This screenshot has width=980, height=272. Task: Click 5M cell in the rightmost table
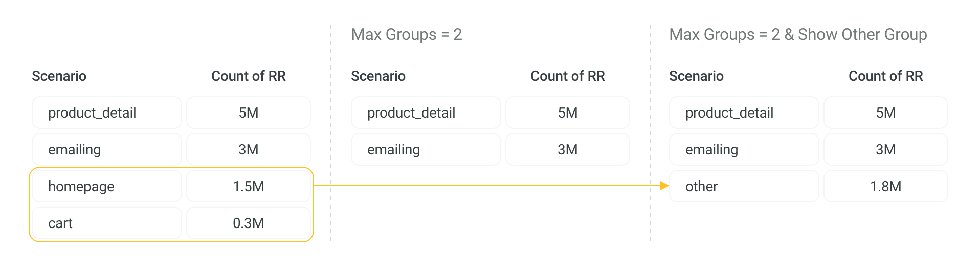[x=886, y=112]
